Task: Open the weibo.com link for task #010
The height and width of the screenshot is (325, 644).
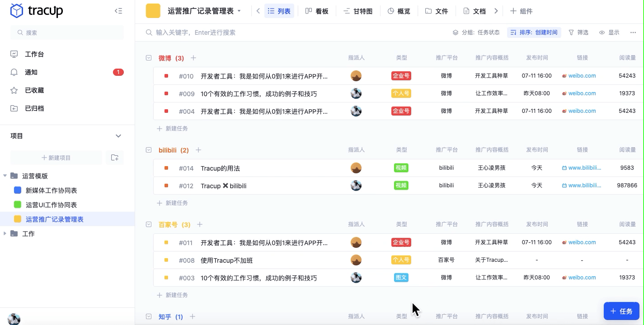Action: click(x=582, y=76)
